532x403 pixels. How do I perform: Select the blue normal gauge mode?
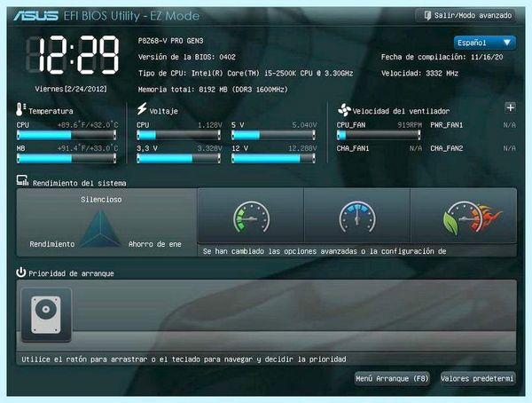point(357,216)
